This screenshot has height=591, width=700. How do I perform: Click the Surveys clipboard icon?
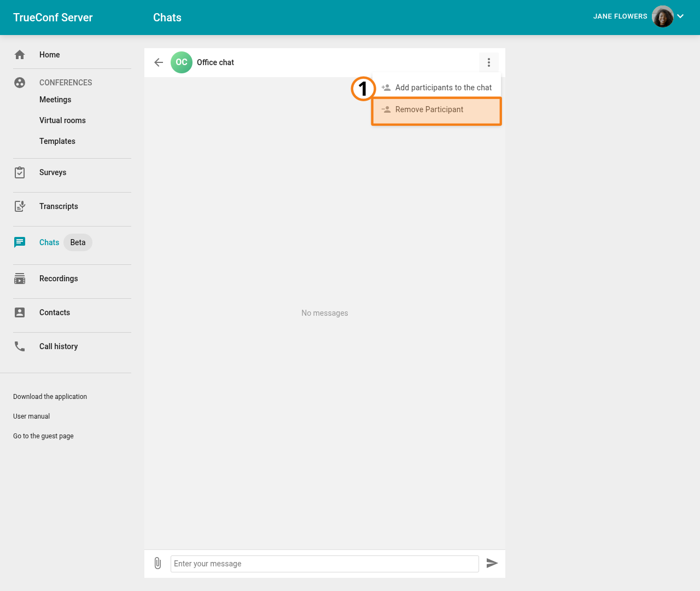coord(20,172)
